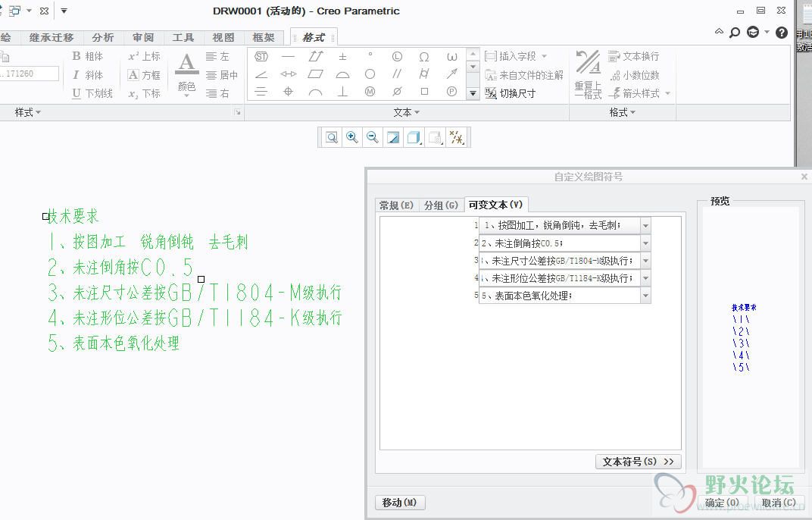Image resolution: width=812 pixels, height=520 pixels.
Task: Insert the circled L symbol
Action: click(397, 57)
